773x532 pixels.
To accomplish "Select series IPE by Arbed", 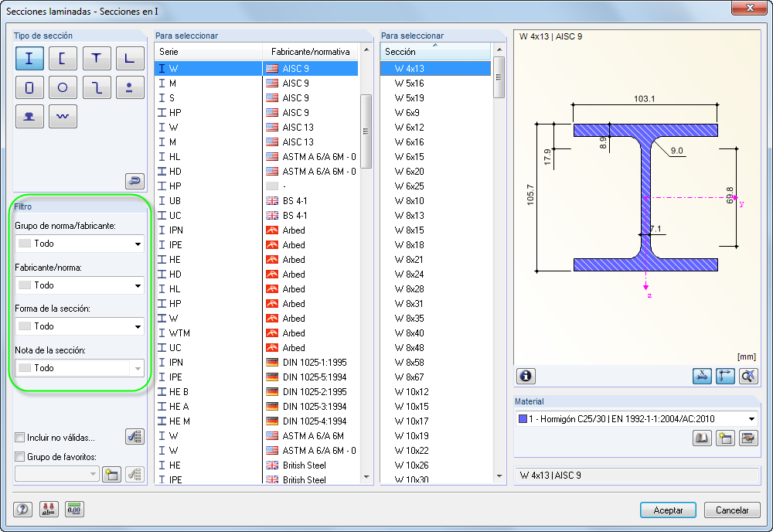I will pyautogui.click(x=257, y=245).
